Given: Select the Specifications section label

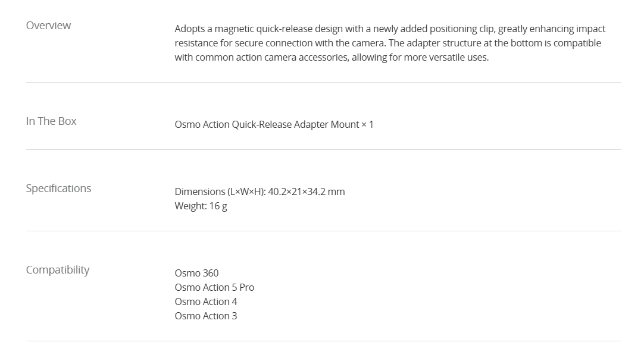Looking at the screenshot, I should pos(58,189).
